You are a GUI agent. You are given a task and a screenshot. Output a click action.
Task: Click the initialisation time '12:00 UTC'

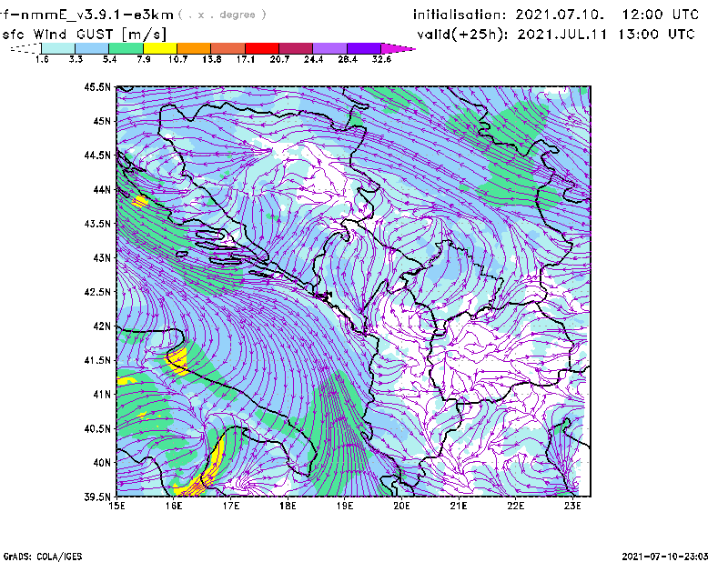tap(661, 15)
